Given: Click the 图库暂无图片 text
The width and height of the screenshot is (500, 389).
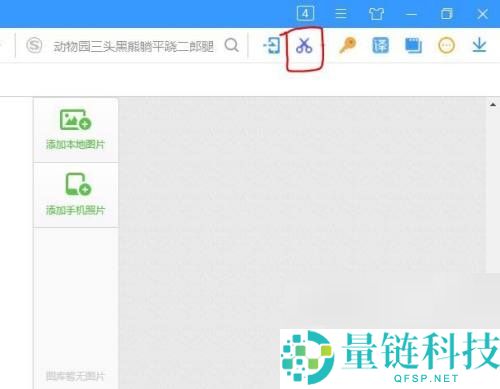Looking at the screenshot, I should [75, 376].
